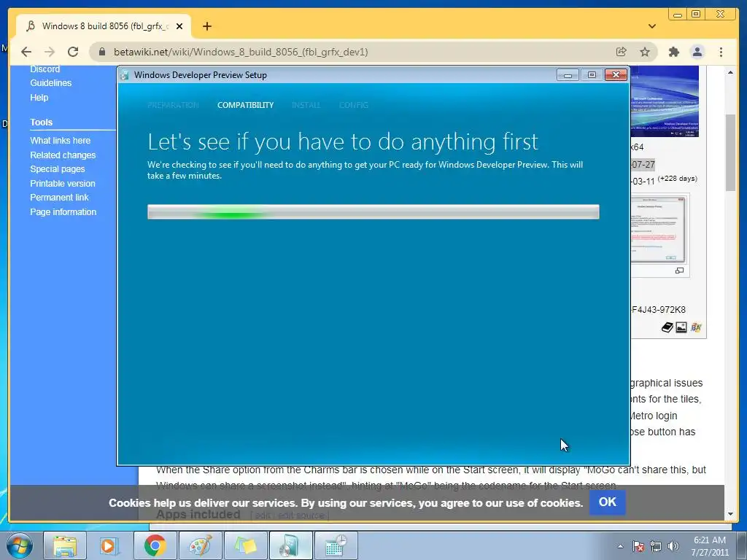Expand the tab search chevron
Viewport: 747px width, 560px height.
(652, 26)
